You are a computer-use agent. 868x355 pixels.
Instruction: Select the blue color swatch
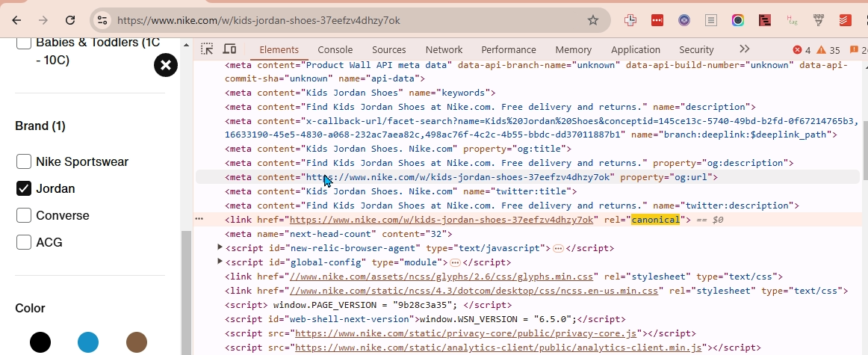pyautogui.click(x=88, y=342)
